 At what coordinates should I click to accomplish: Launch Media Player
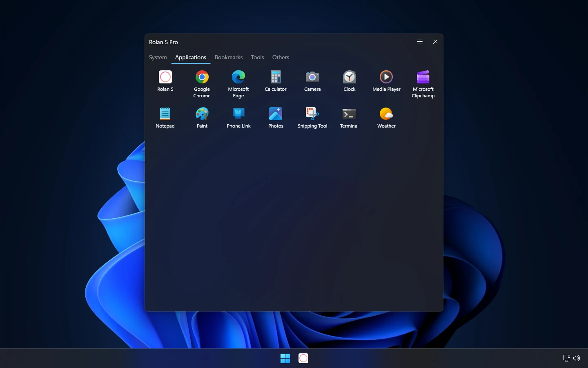[x=386, y=81]
